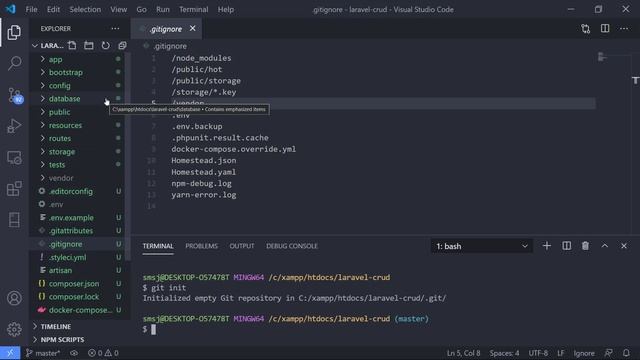Kill the terminal with trash icon
The image size is (640, 360).
click(x=585, y=246)
